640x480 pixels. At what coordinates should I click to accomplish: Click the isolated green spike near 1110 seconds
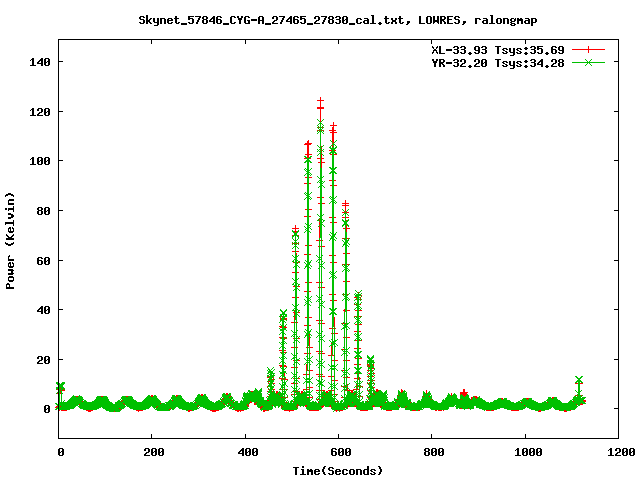(578, 380)
